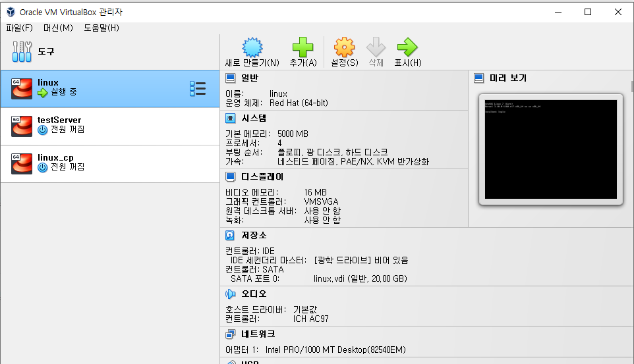Click the acceleration '네스티드 페이징, PAE/NX, KVM 반가상화' text
This screenshot has width=634, height=364.
point(353,162)
